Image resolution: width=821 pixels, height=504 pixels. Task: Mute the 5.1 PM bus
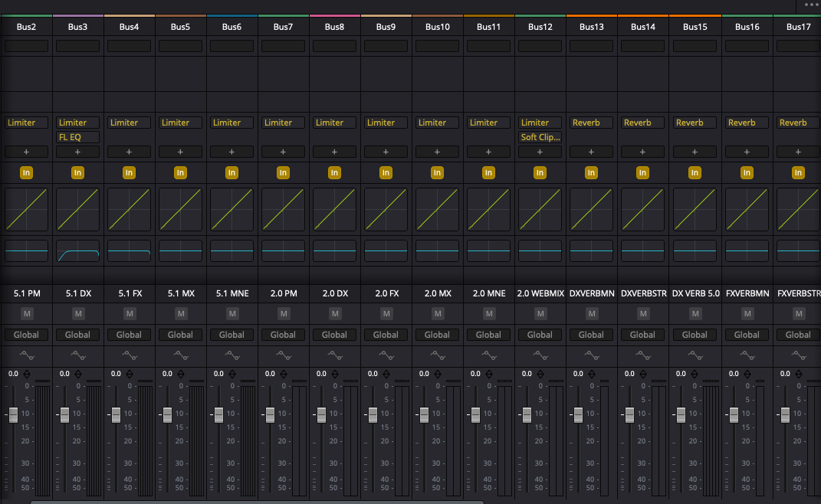[27, 313]
